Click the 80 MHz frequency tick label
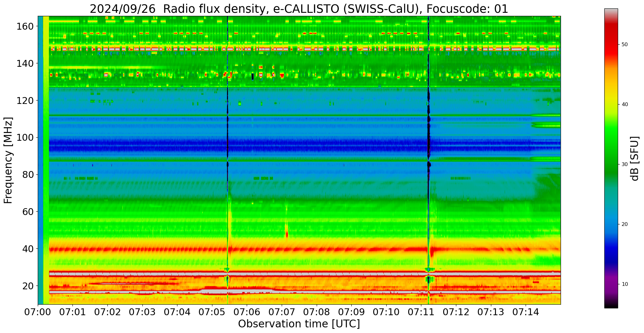The width and height of the screenshot is (644, 333). tap(28, 174)
